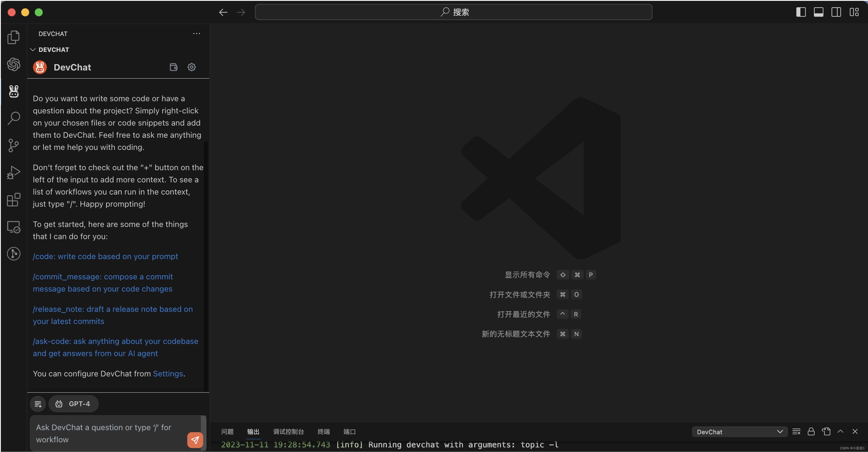Click the DevChat logo avatar in header

pos(40,67)
